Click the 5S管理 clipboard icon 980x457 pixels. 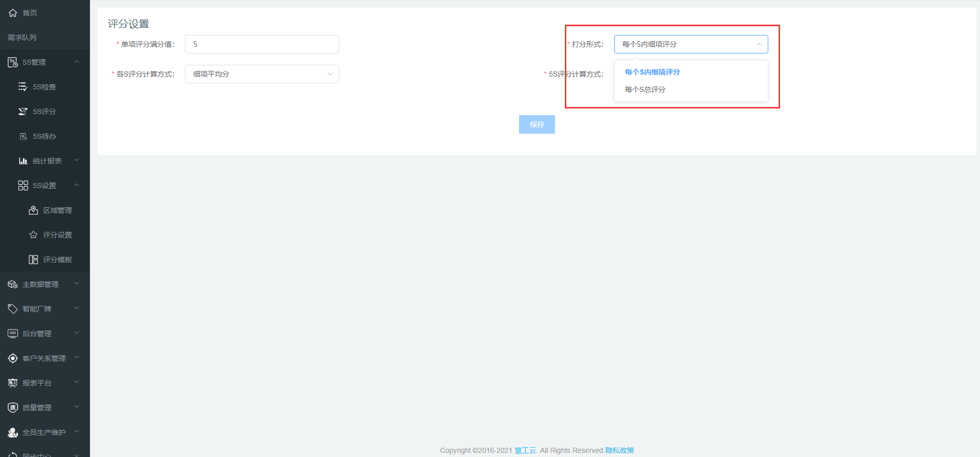[x=13, y=62]
